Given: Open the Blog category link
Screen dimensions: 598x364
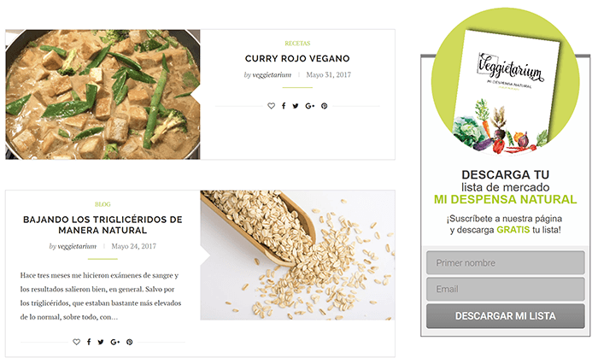Looking at the screenshot, I should point(103,204).
